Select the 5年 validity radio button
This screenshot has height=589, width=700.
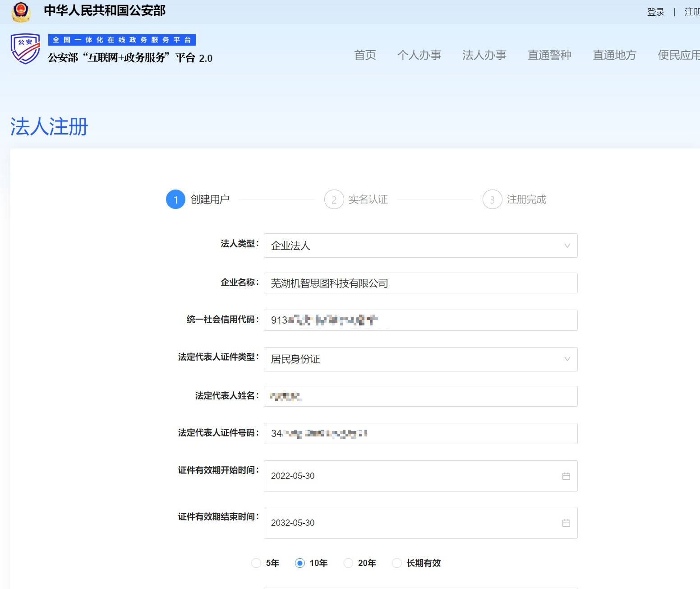tap(256, 563)
